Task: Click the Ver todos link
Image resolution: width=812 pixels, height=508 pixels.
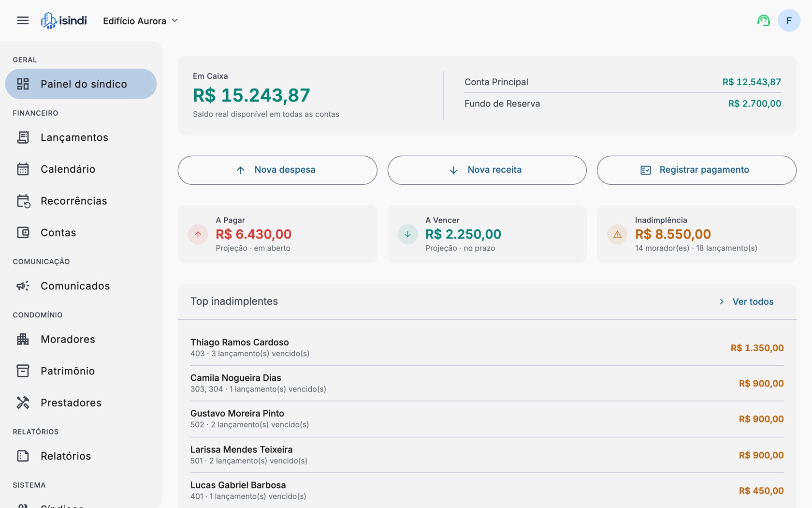Action: (753, 301)
